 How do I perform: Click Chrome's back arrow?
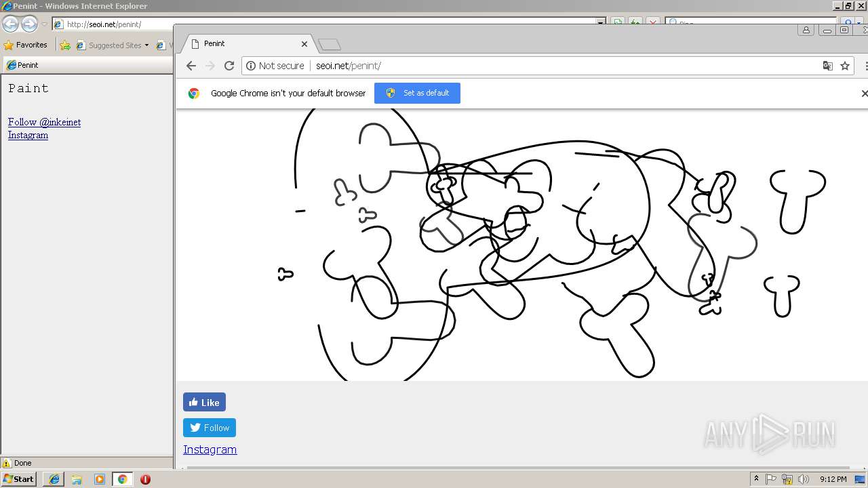tap(191, 66)
